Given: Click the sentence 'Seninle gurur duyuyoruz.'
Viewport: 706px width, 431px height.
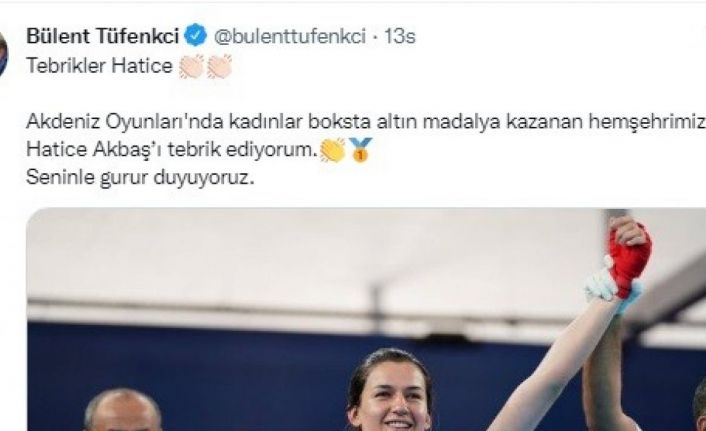Looking at the screenshot, I should tap(140, 178).
